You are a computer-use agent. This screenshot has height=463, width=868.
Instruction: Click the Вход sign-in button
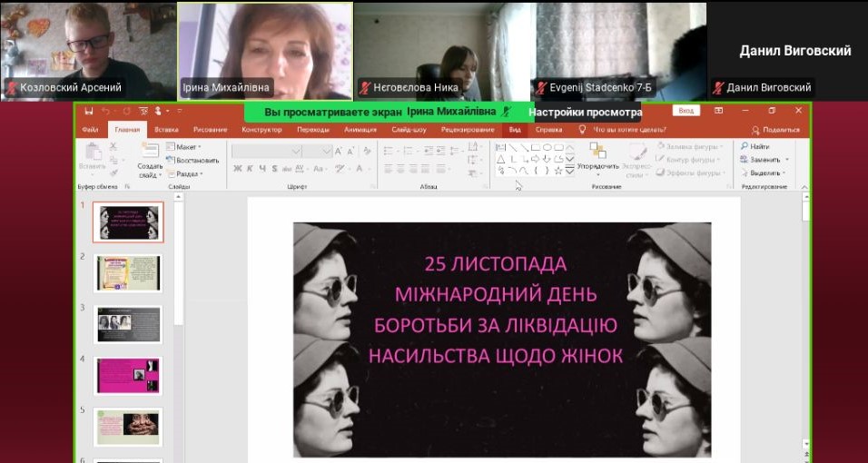[686, 111]
